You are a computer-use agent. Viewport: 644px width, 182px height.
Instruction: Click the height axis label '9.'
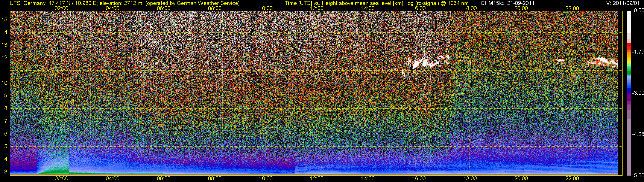tap(6, 95)
